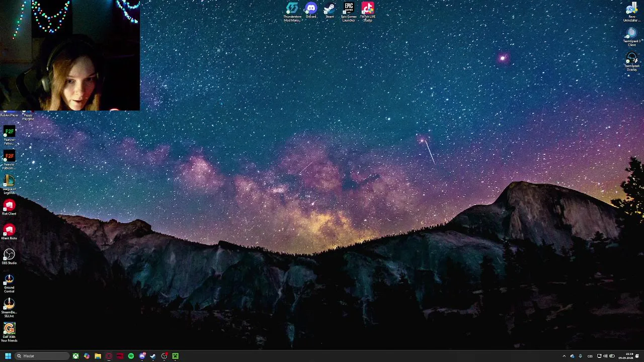This screenshot has width=644, height=362.
Task: Open the clock showing 22:19
Action: pyautogui.click(x=626, y=356)
